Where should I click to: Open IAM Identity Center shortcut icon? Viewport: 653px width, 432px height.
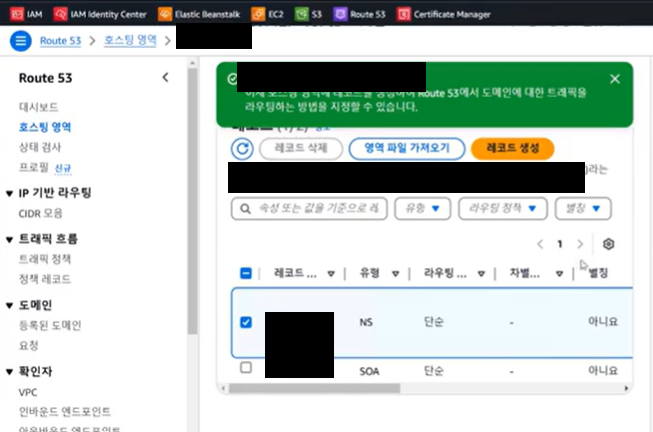point(60,14)
